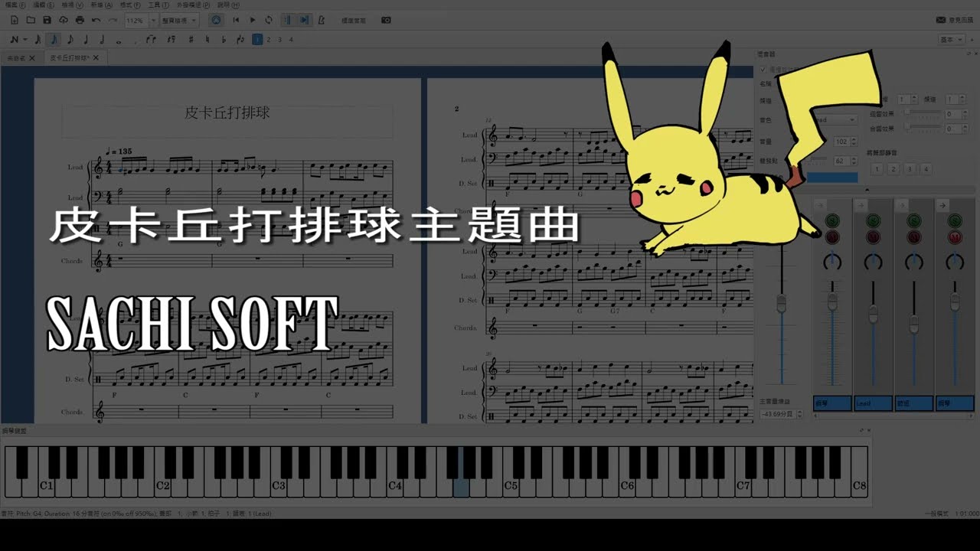The width and height of the screenshot is (980, 551).
Task: Mute voice 1 button in mixer details
Action: coord(877,169)
